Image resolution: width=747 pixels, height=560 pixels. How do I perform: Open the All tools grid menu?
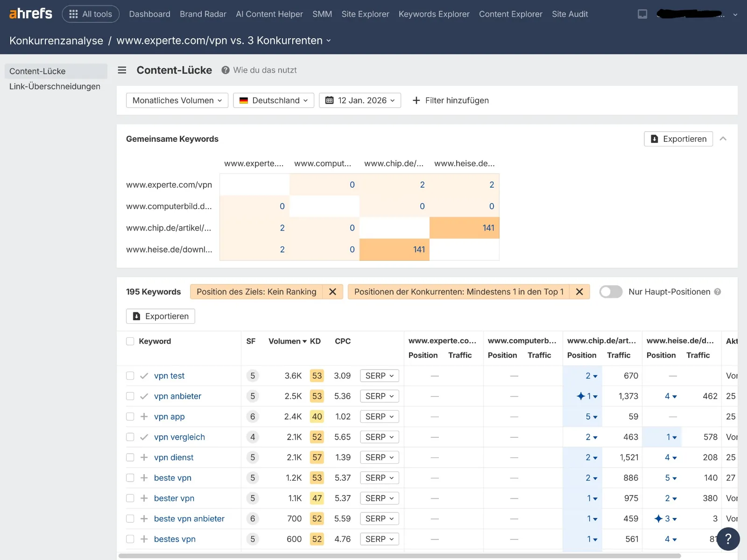91,14
